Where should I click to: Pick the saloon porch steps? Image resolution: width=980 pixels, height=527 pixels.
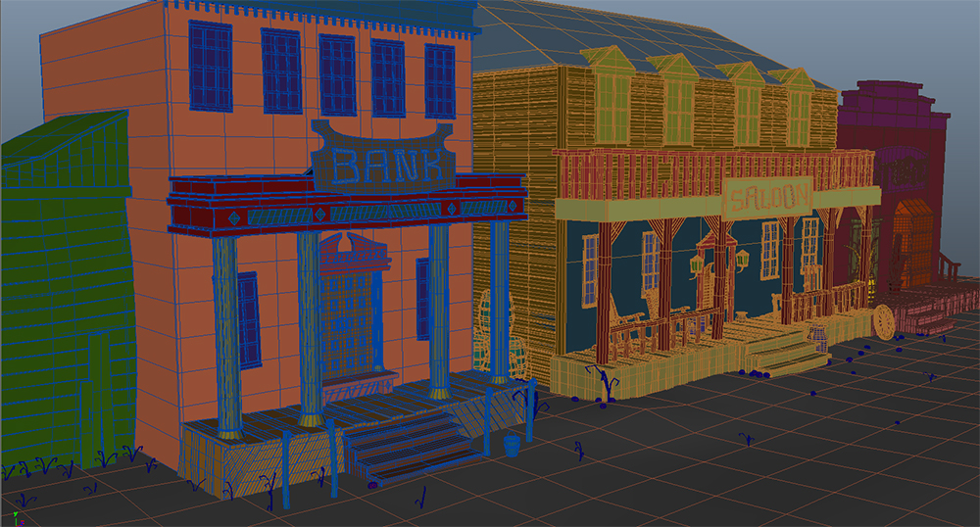tap(784, 356)
